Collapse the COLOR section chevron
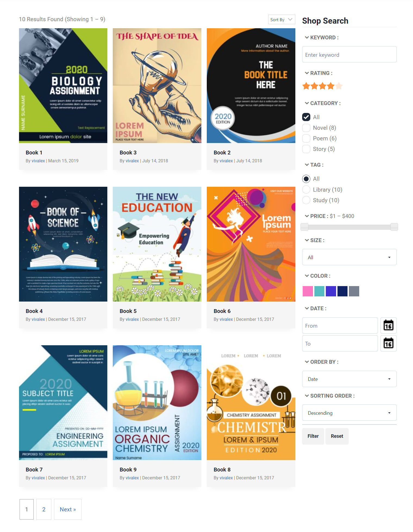The height and width of the screenshot is (532, 413). coord(307,276)
